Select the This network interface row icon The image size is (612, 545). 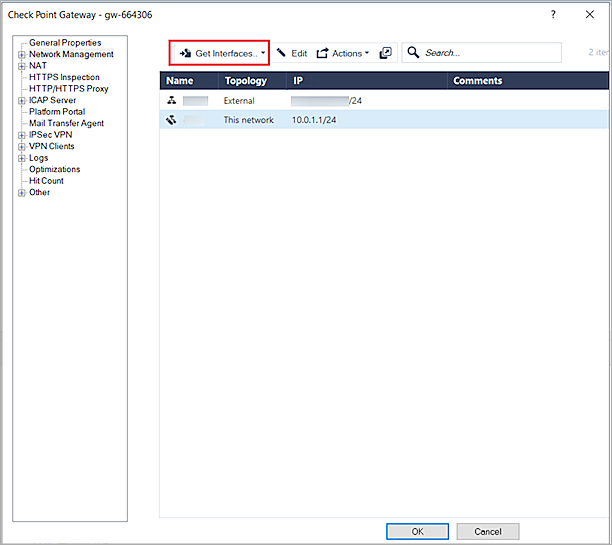point(171,120)
